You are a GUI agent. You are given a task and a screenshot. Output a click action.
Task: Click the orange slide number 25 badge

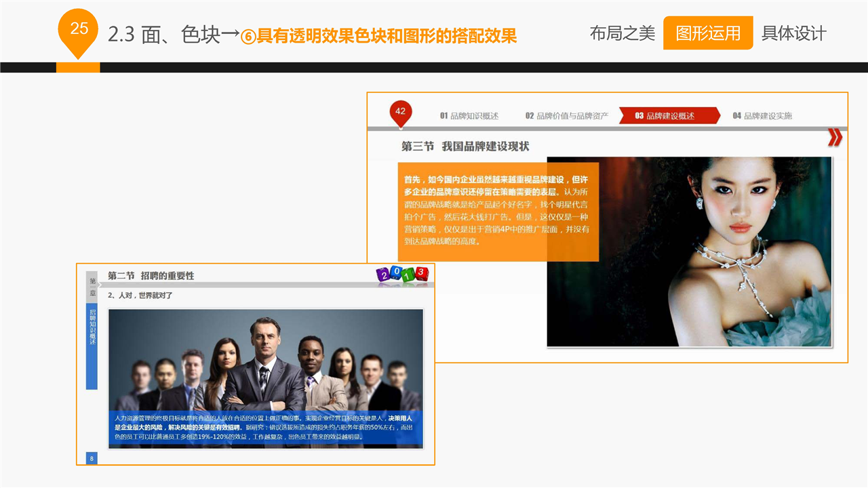[79, 29]
